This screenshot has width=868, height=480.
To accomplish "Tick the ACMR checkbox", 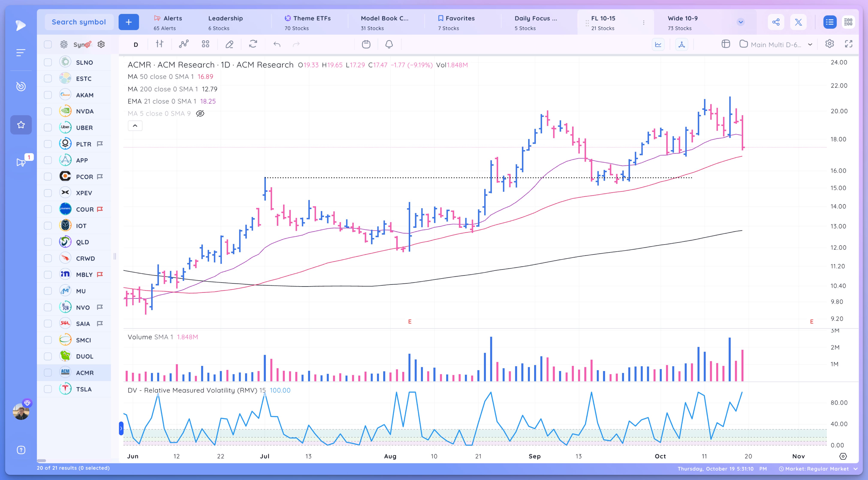I will 48,373.
